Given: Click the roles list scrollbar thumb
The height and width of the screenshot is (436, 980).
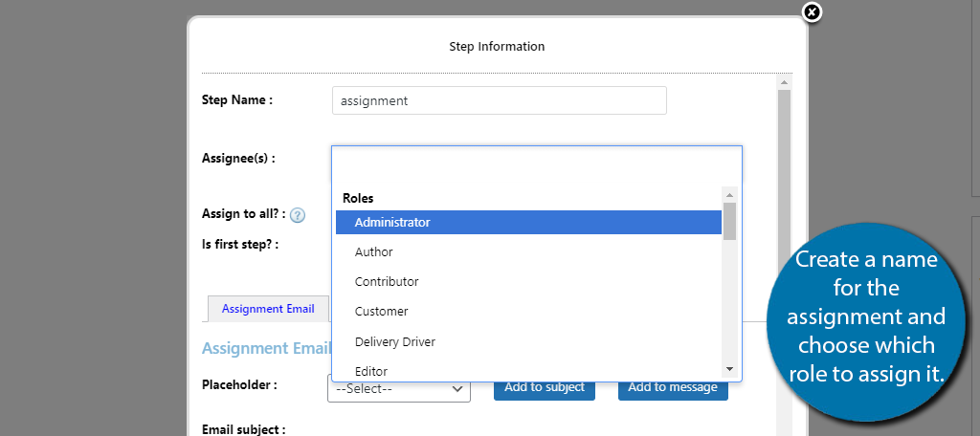Looking at the screenshot, I should 729,221.
